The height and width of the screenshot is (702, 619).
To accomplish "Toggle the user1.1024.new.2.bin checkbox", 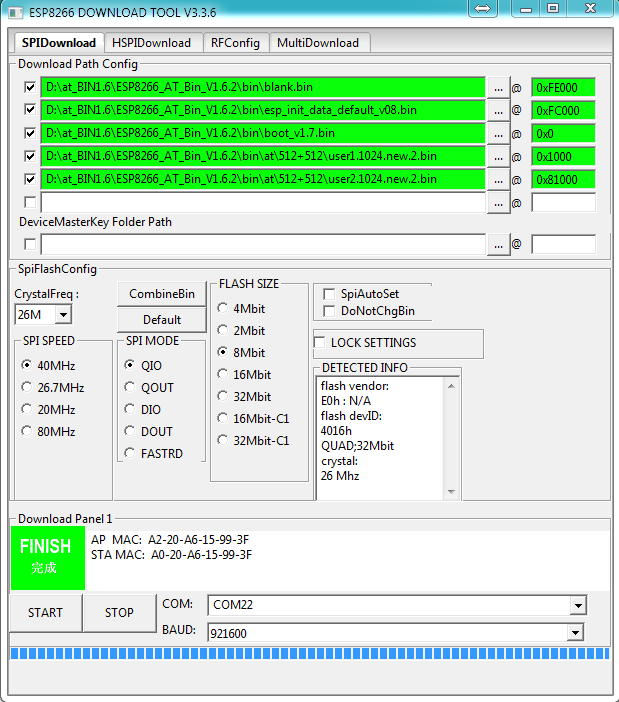I will point(30,156).
